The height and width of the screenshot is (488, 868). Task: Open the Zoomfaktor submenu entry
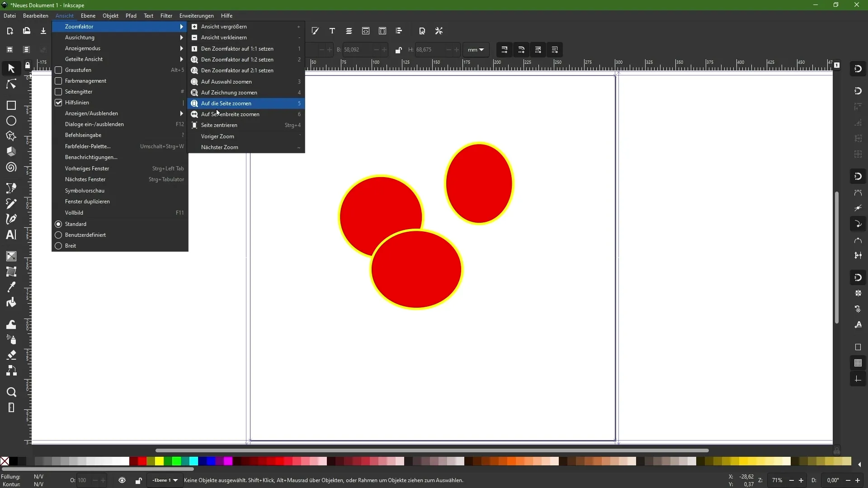[x=120, y=27]
